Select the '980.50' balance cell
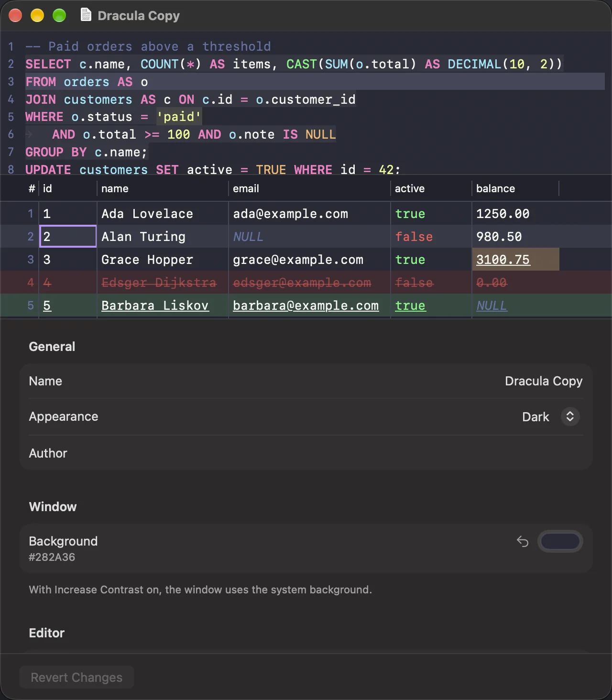Viewport: 612px width, 700px height. tap(515, 236)
